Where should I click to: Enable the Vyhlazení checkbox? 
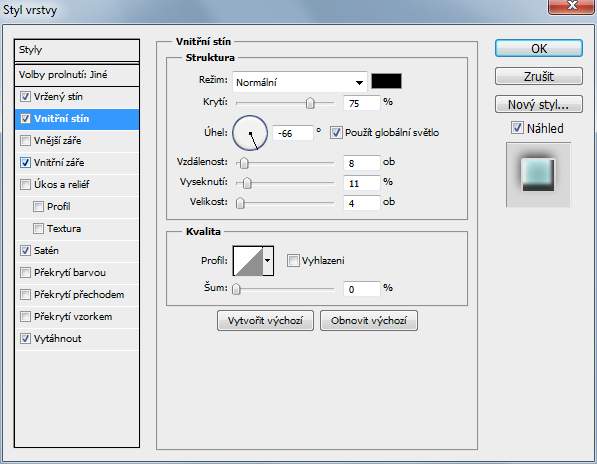(x=293, y=261)
